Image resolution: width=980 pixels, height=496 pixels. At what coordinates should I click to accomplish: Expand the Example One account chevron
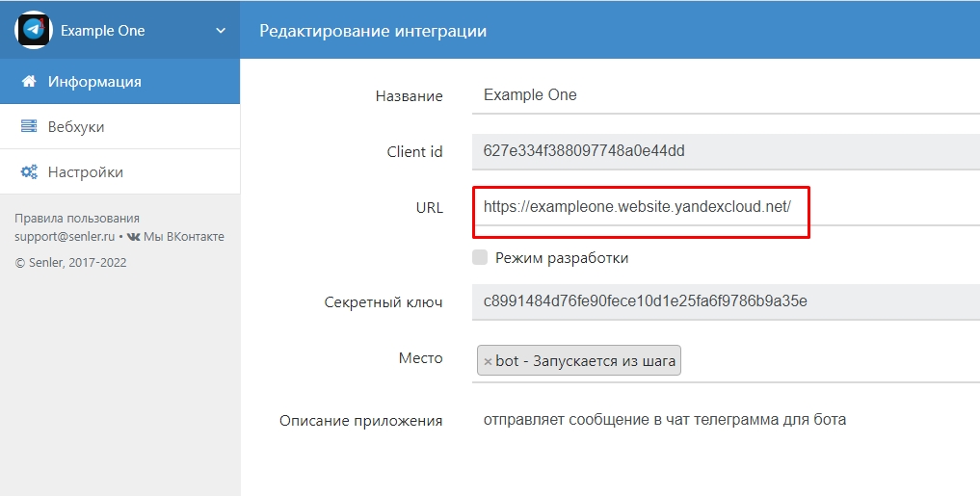pos(221,31)
